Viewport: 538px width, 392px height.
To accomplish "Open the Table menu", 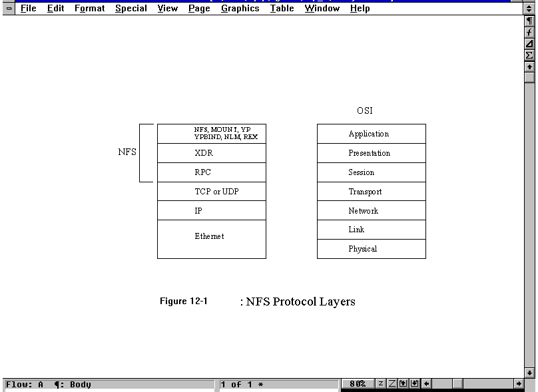I will [282, 9].
